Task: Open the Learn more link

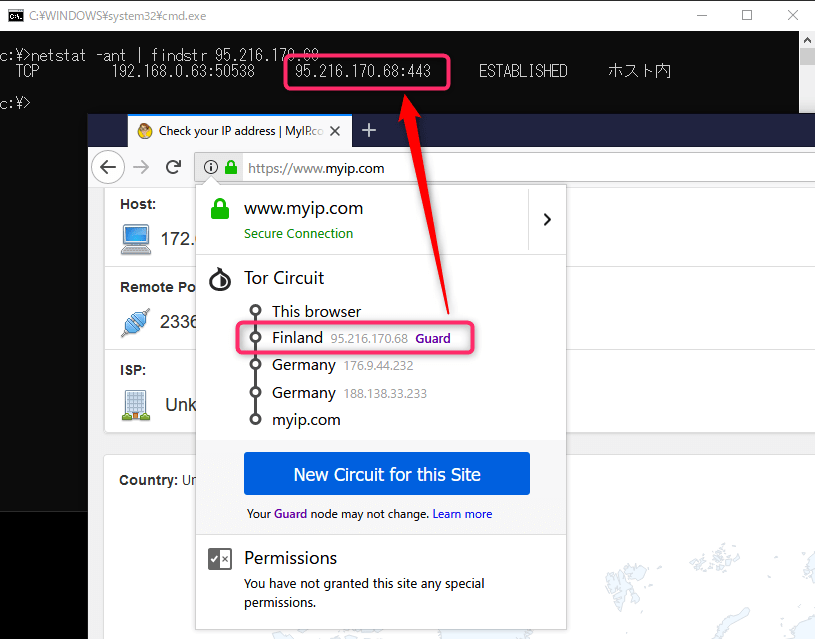Action: tap(462, 514)
